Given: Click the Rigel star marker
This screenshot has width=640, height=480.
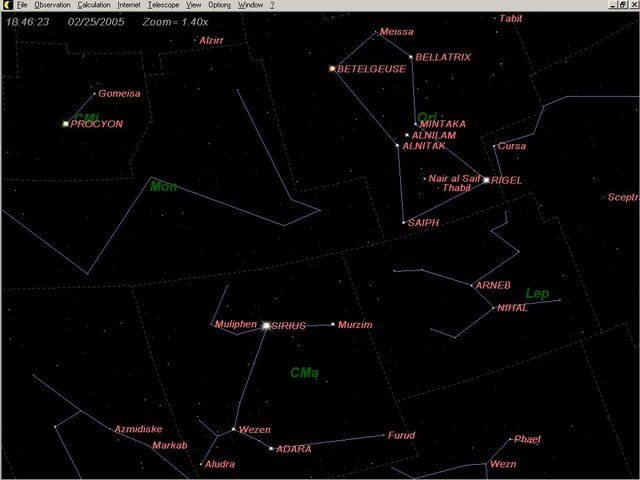Looking at the screenshot, I should coord(487,180).
